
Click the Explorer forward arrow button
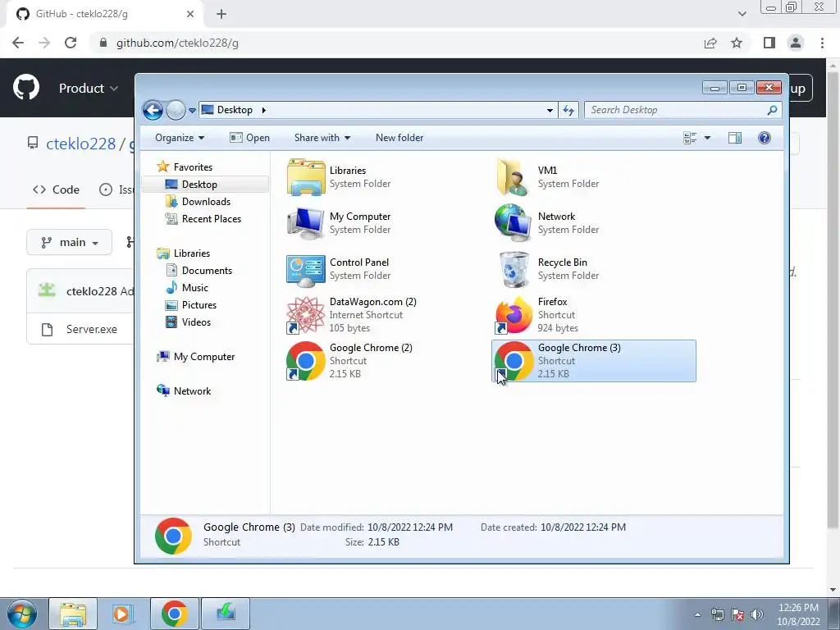pos(176,111)
